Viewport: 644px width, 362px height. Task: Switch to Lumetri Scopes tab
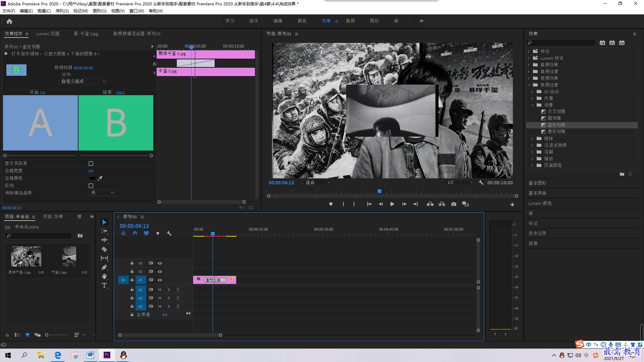[x=48, y=34]
